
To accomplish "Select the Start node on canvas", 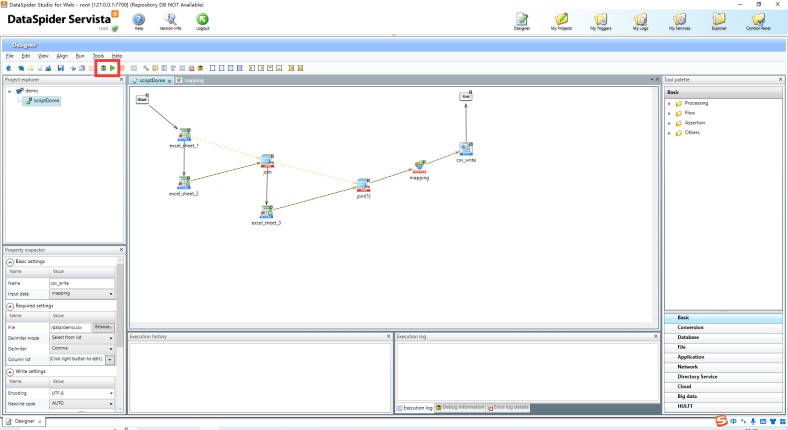I will coord(142,99).
